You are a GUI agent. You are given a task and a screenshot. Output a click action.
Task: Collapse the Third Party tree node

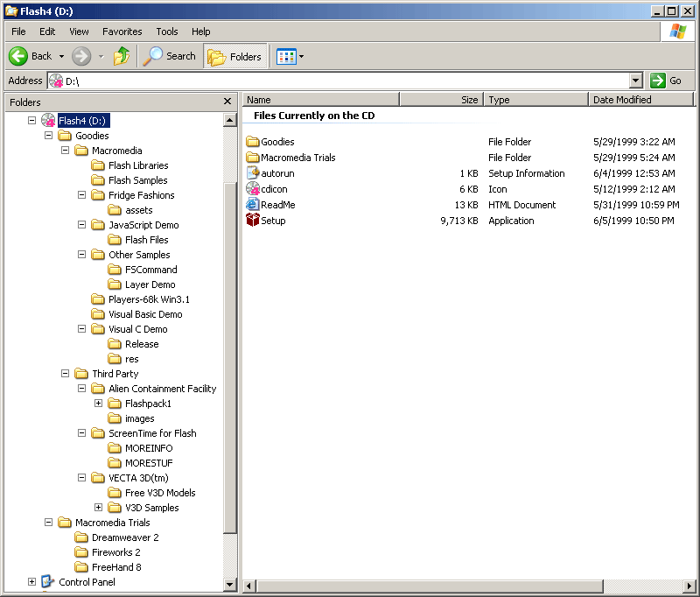point(65,373)
